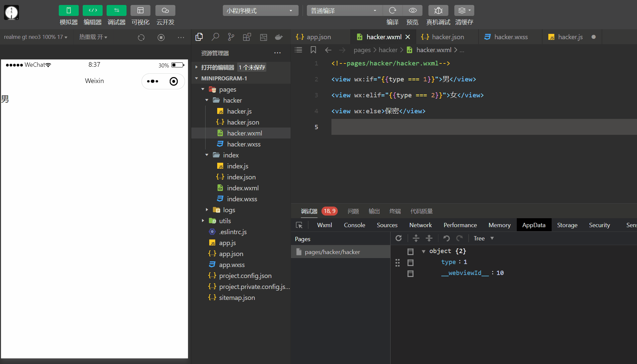The width and height of the screenshot is (637, 364).
Task: Refresh the AppData view
Action: (x=399, y=238)
